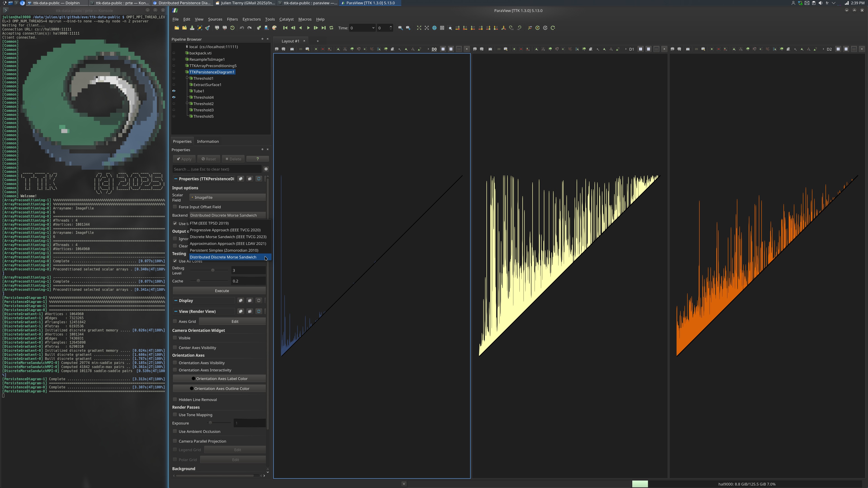This screenshot has width=868, height=488.
Task: Toggle 2D interaction mode in D0 view
Action: 301,49
